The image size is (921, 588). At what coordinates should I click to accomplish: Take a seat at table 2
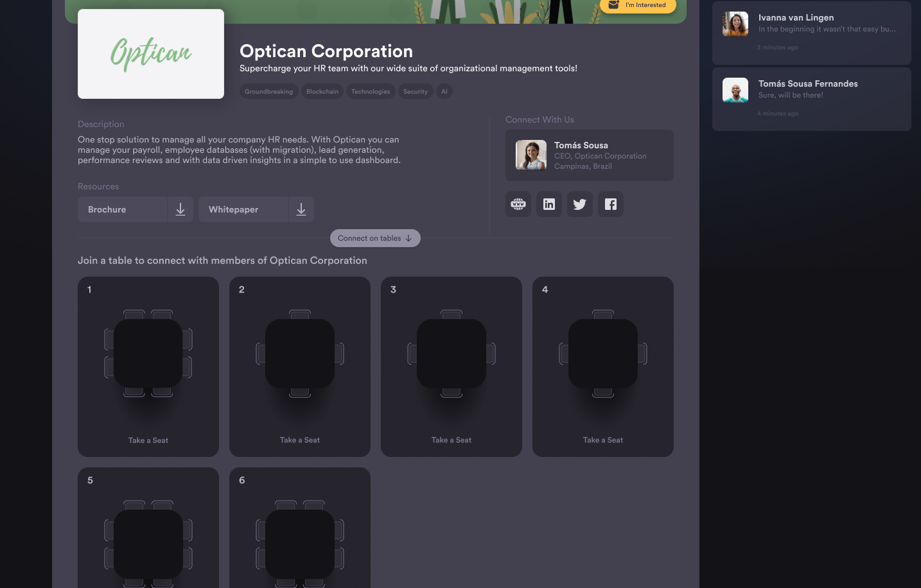(x=300, y=440)
